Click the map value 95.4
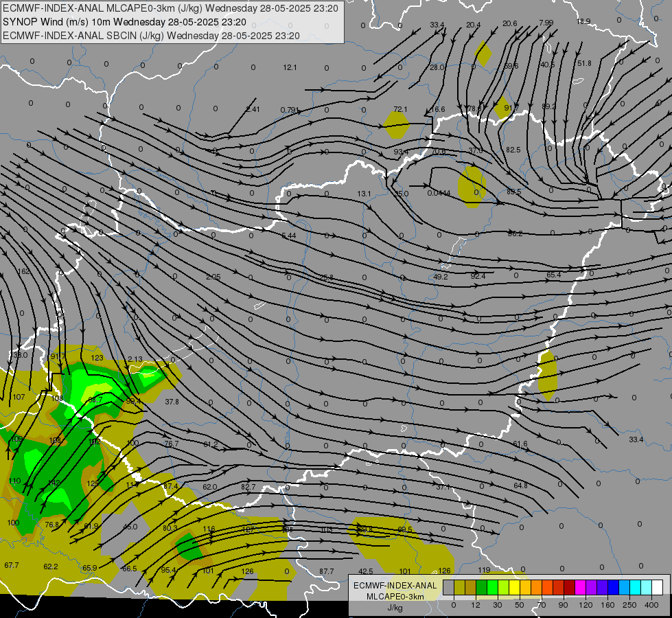672x618 pixels. (x=168, y=570)
